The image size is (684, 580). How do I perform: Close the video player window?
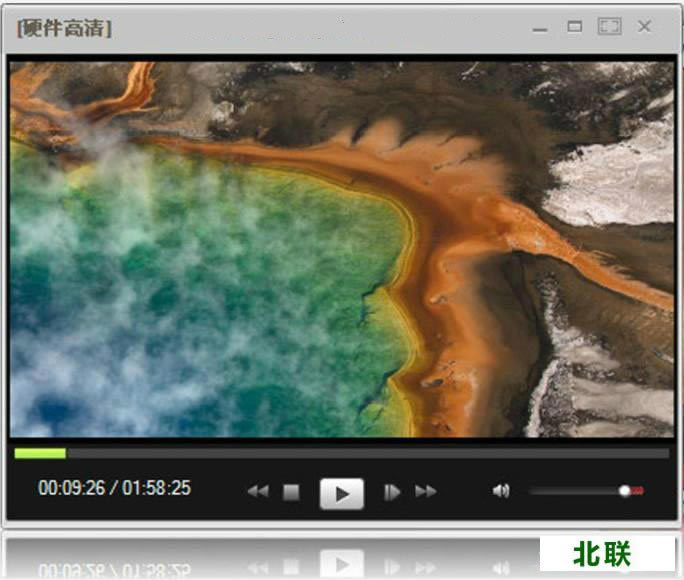[x=645, y=27]
